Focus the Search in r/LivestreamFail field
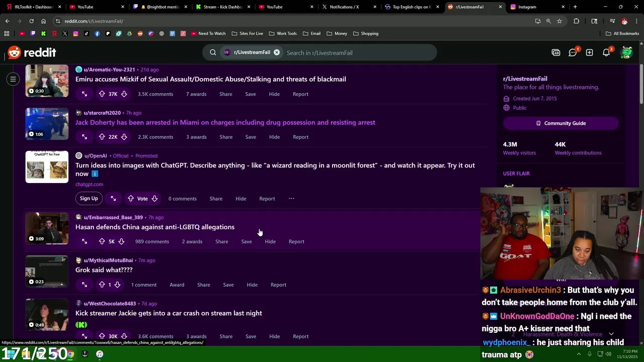This screenshot has width=644, height=362. pos(357,52)
